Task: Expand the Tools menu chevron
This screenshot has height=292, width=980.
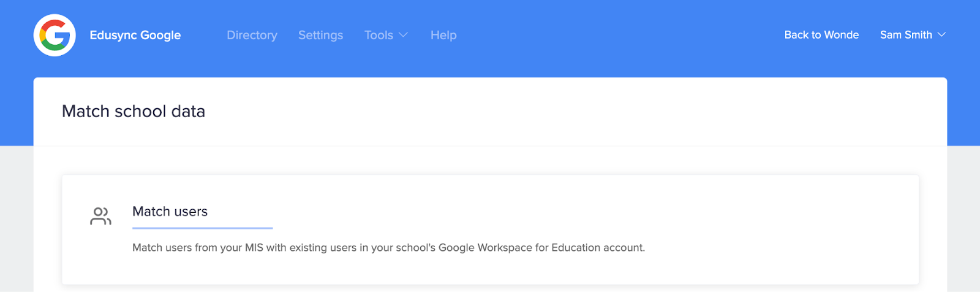Action: (x=403, y=35)
